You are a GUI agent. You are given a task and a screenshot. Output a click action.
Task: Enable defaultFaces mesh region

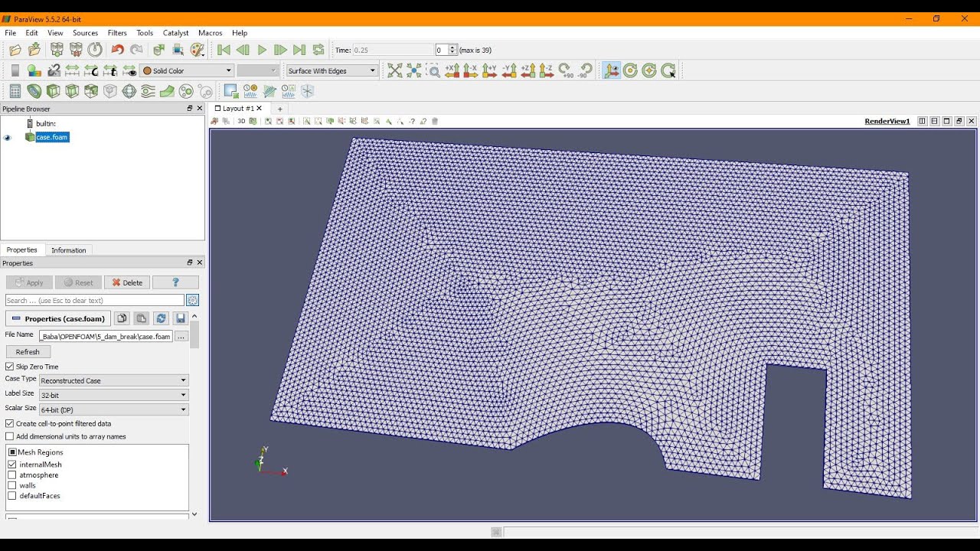(x=12, y=496)
